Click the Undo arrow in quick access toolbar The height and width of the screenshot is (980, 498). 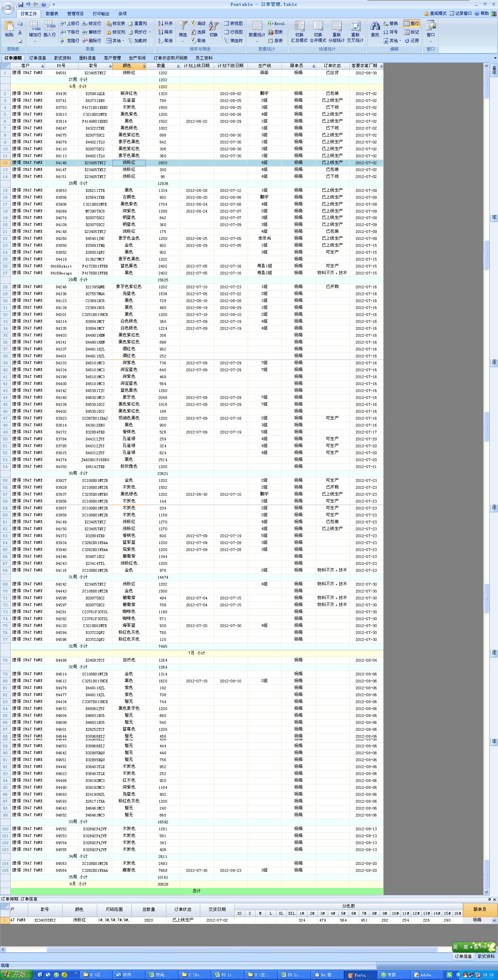point(28,4)
